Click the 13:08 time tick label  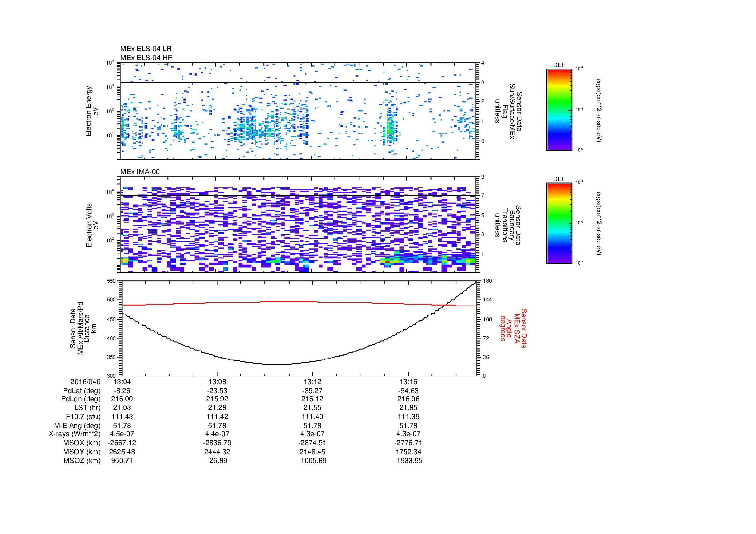pyautogui.click(x=217, y=382)
